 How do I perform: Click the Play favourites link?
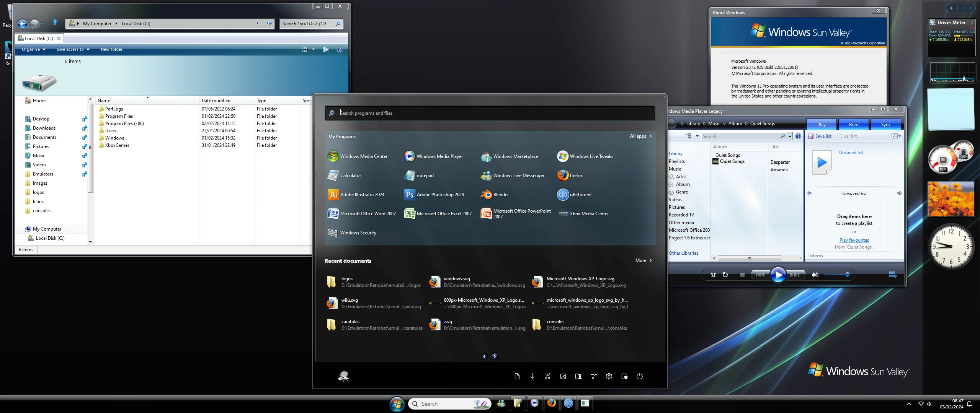tap(854, 240)
